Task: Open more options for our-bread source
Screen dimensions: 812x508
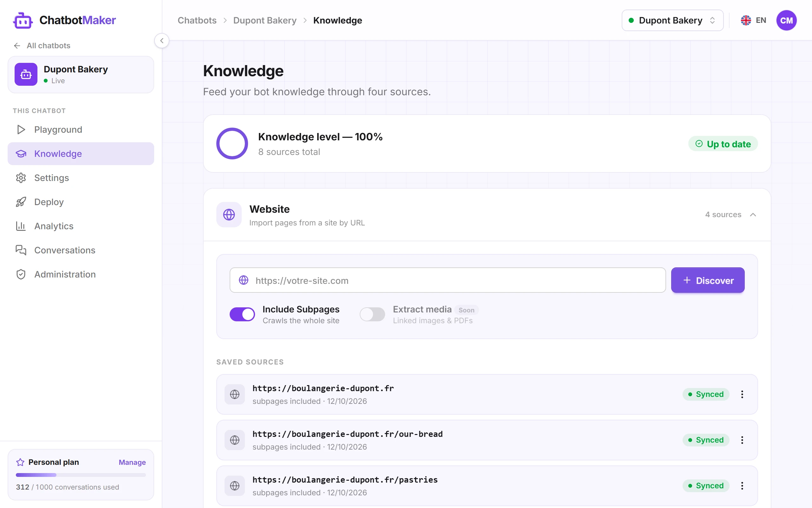Action: tap(742, 440)
